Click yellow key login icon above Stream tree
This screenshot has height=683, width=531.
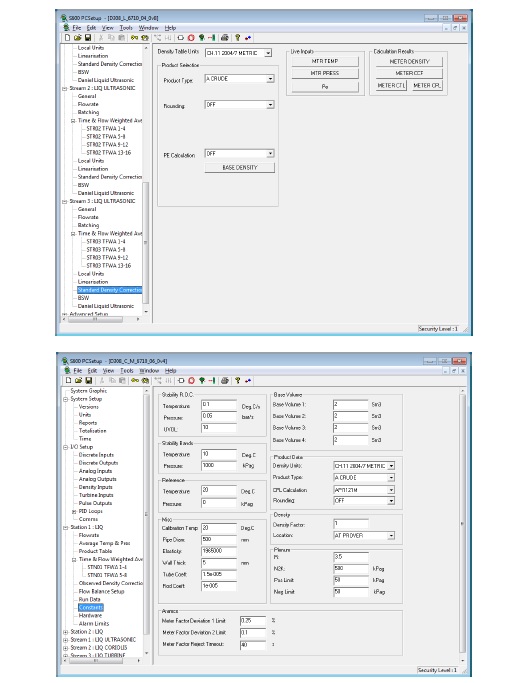point(134,38)
